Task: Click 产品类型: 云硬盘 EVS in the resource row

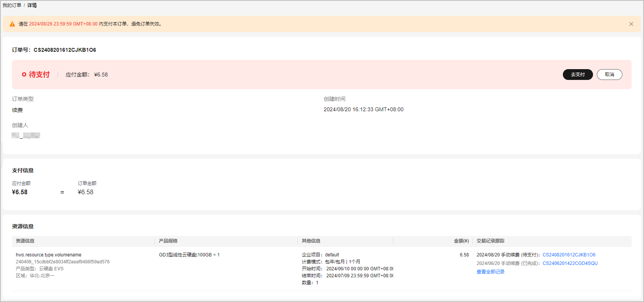Action: (40, 269)
